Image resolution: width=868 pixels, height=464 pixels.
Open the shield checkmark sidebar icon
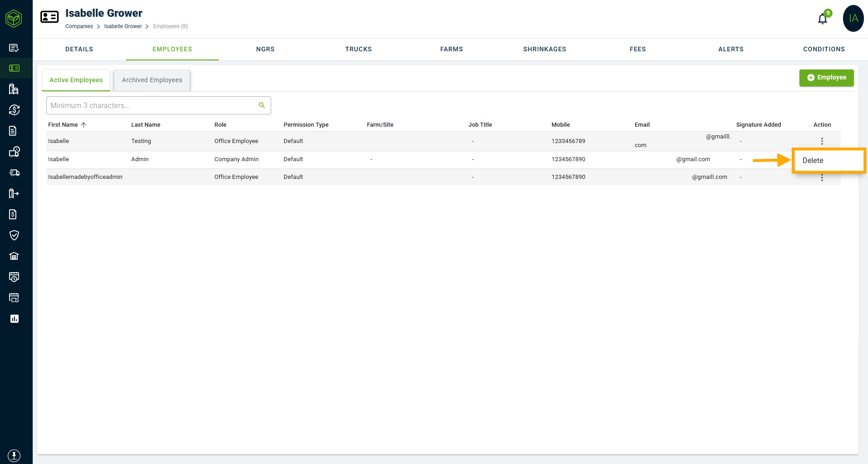pyautogui.click(x=14, y=235)
